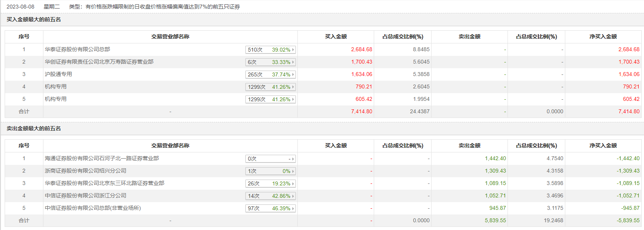
Task: Click the 沪股通专用 seat name
Action: click(x=58, y=74)
